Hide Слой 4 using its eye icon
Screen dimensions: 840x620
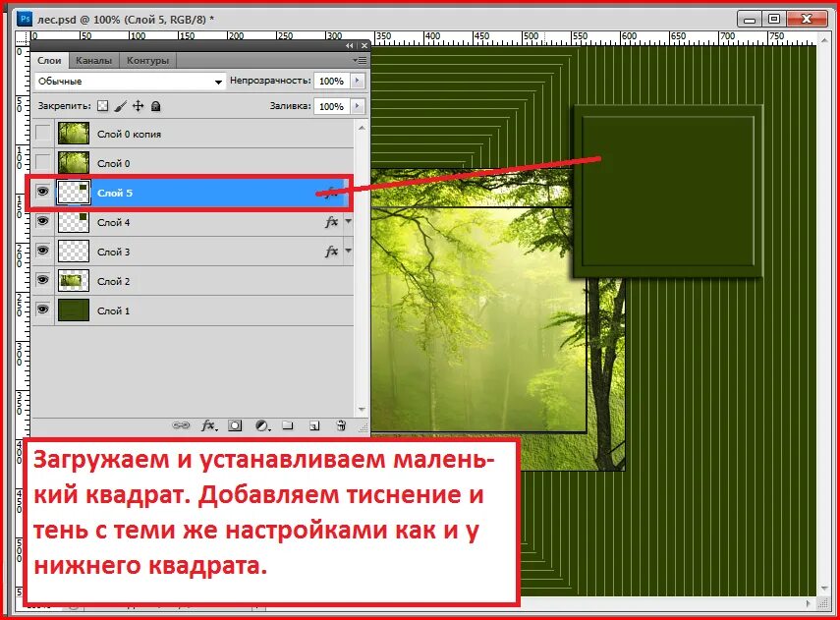click(x=43, y=221)
